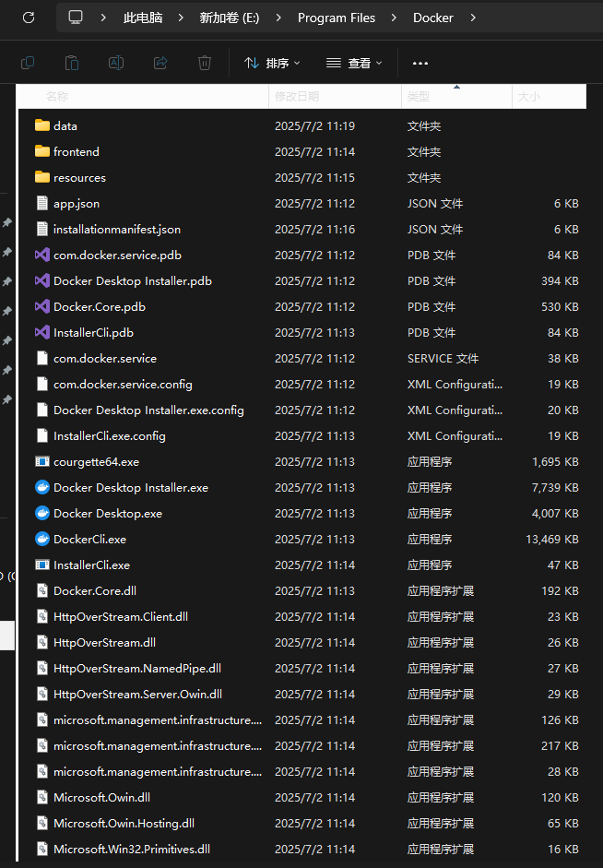The height and width of the screenshot is (868, 603).
Task: Open the See more (…) menu
Action: point(420,63)
